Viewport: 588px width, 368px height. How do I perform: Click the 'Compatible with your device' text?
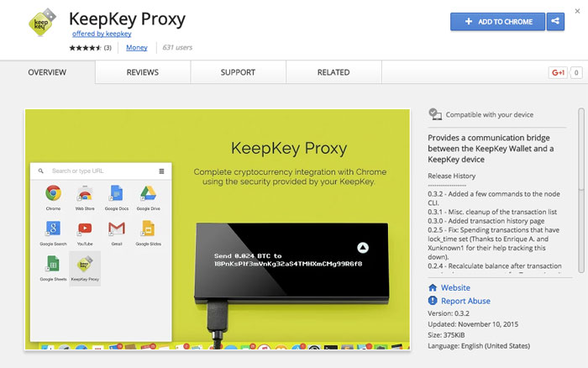coord(490,115)
